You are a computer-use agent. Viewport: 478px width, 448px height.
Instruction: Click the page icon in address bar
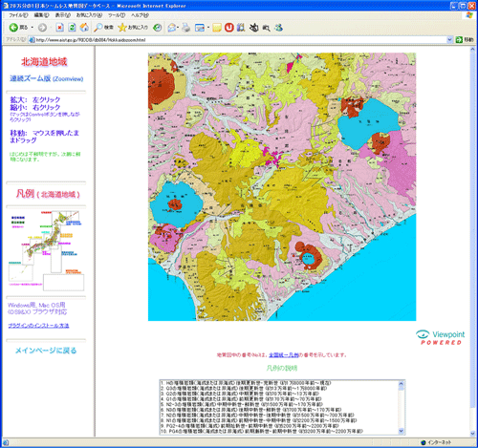tap(32, 40)
